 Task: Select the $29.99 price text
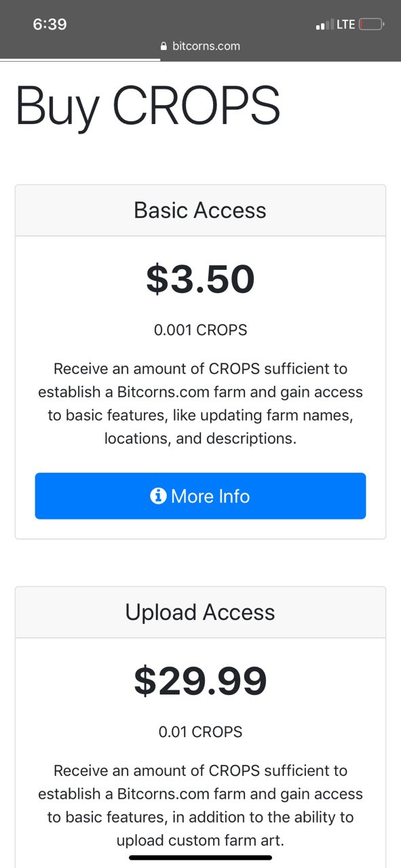(200, 682)
